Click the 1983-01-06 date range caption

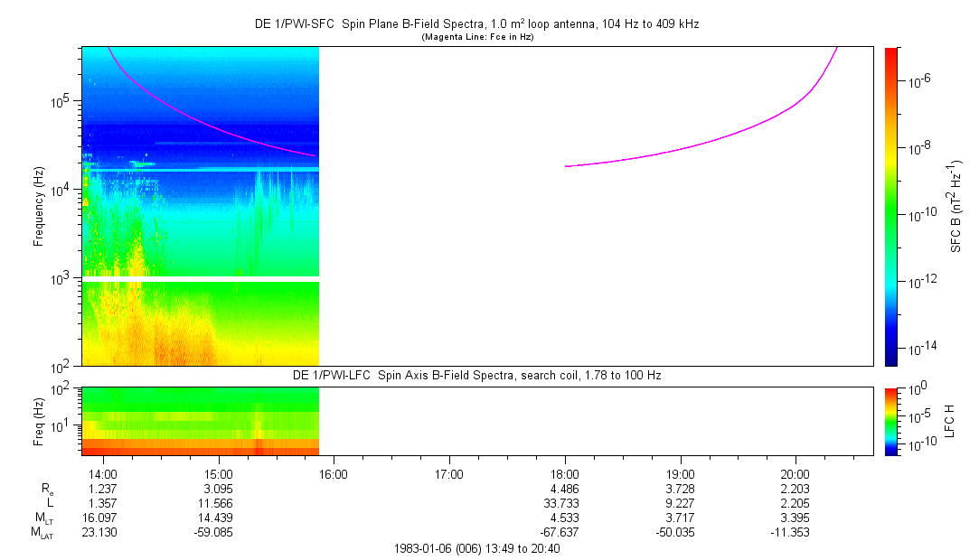coord(476,548)
